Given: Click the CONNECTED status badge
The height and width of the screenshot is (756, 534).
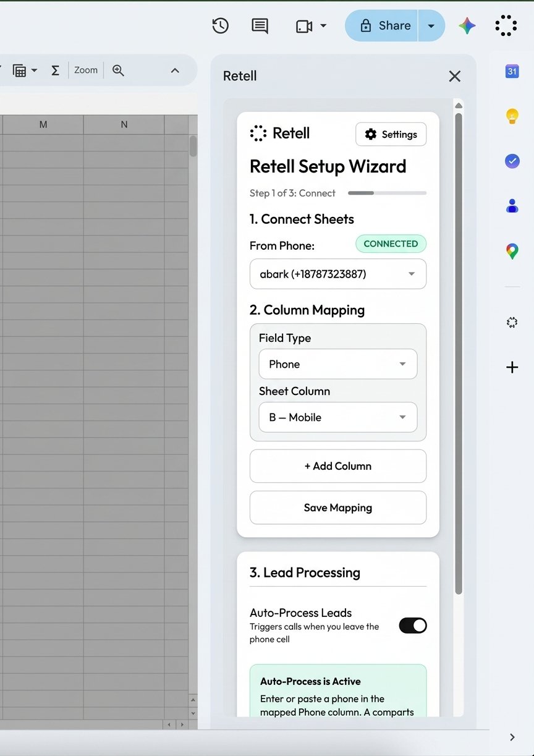Looking at the screenshot, I should point(391,244).
